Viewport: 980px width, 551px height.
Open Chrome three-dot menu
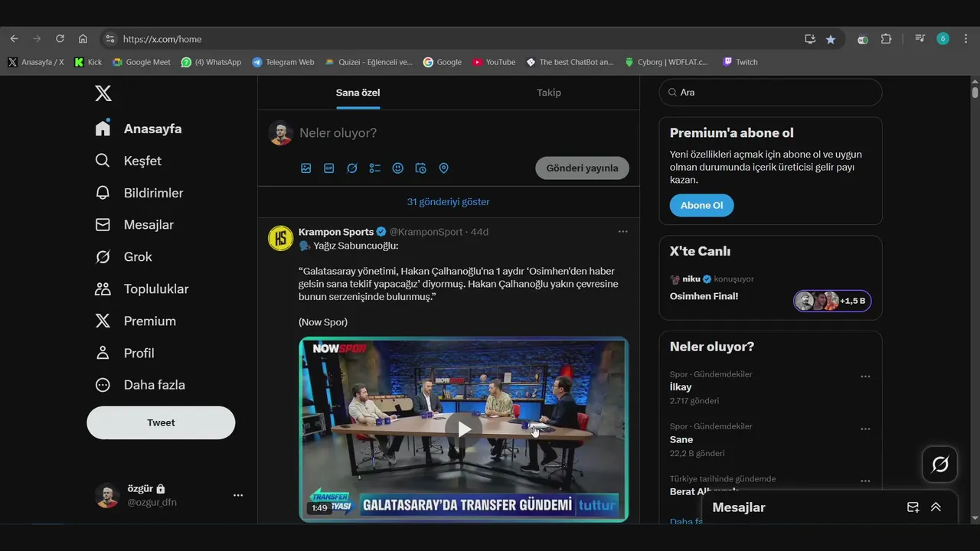click(966, 39)
